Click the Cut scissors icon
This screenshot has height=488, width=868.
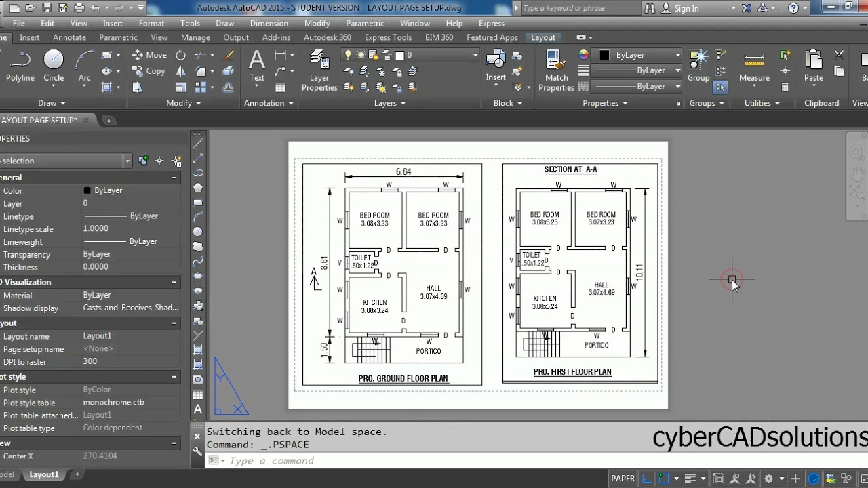(840, 55)
